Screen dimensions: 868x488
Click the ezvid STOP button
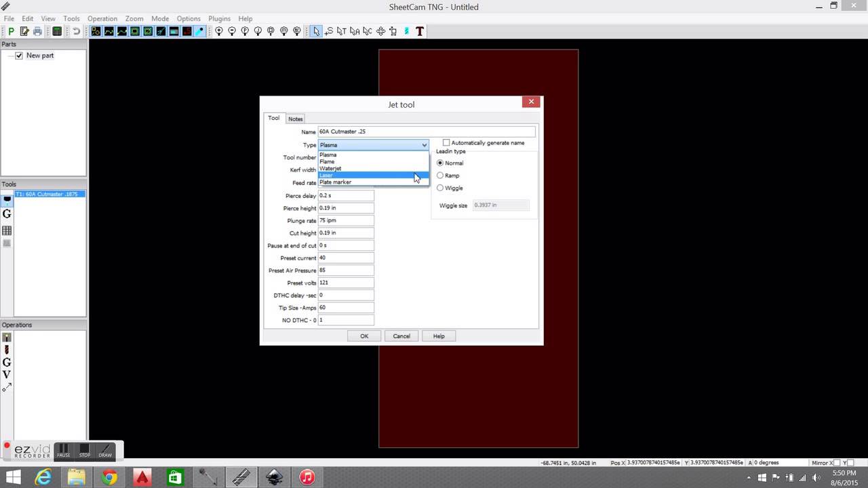pos(84,450)
